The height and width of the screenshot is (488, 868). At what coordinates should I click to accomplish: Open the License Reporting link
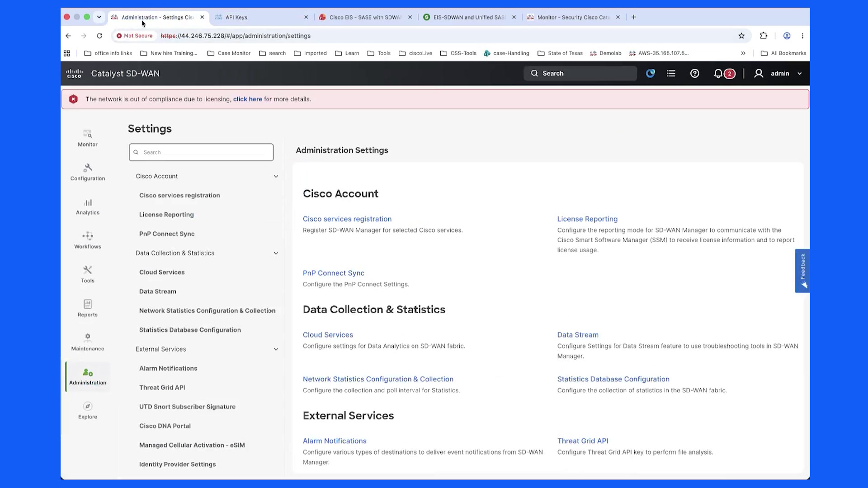pos(587,219)
